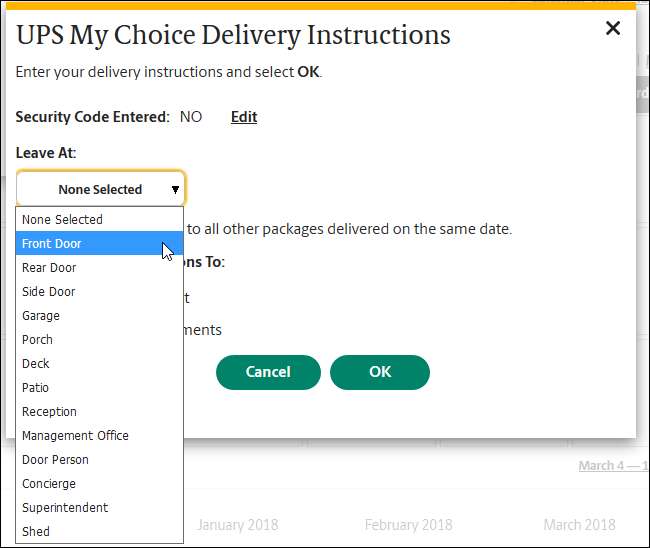The width and height of the screenshot is (650, 548).
Task: Select Side Door option
Action: pyautogui.click(x=49, y=291)
